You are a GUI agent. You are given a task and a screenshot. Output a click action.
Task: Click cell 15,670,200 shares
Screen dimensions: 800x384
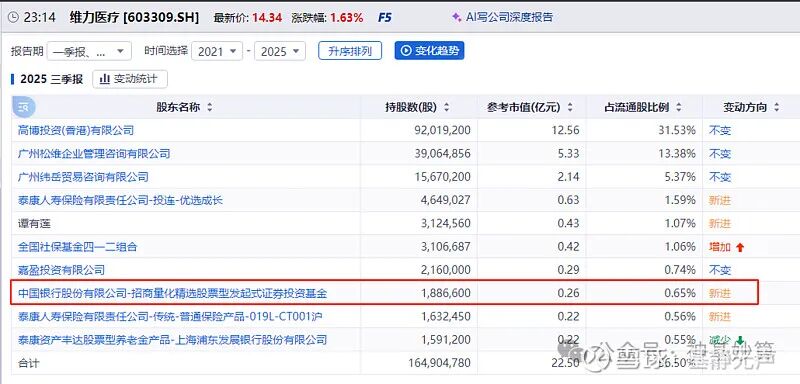pyautogui.click(x=443, y=177)
